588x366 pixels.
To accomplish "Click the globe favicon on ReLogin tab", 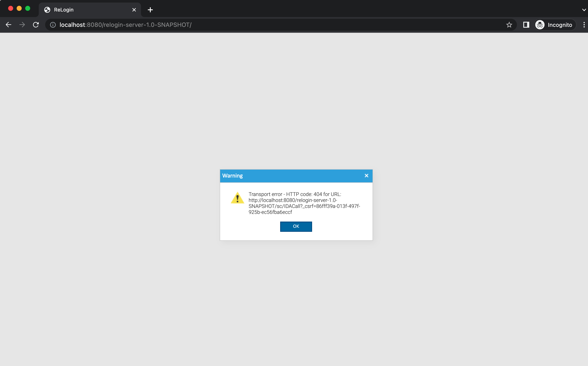I will click(x=47, y=10).
